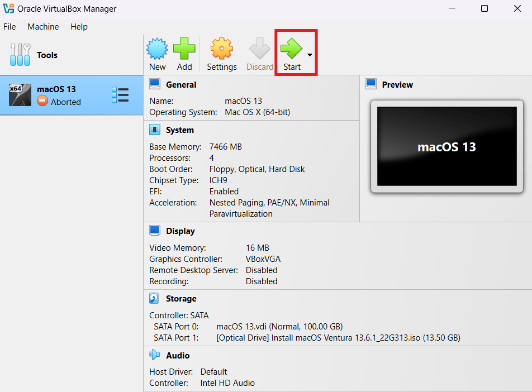This screenshot has width=532, height=392.
Task: Open the Machine menu
Action: coord(43,27)
